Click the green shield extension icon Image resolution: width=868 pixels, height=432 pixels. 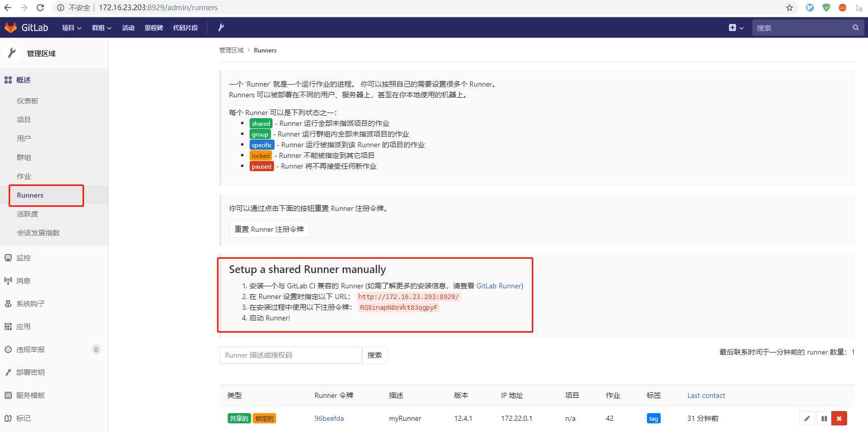826,8
